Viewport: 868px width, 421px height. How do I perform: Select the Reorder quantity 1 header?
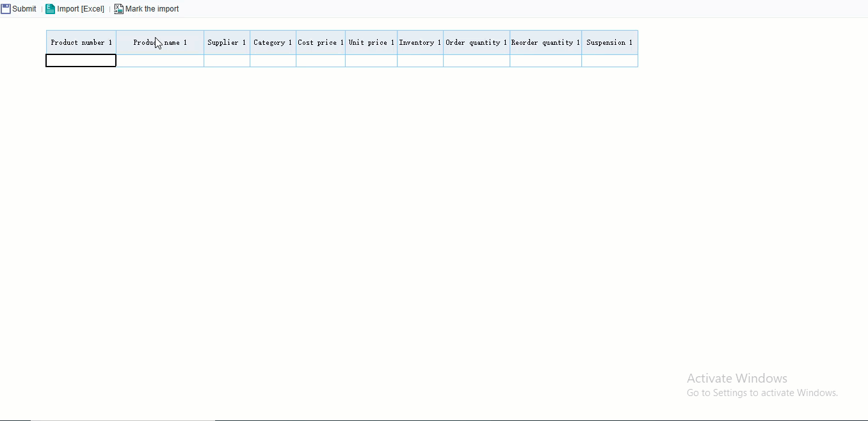coord(545,42)
